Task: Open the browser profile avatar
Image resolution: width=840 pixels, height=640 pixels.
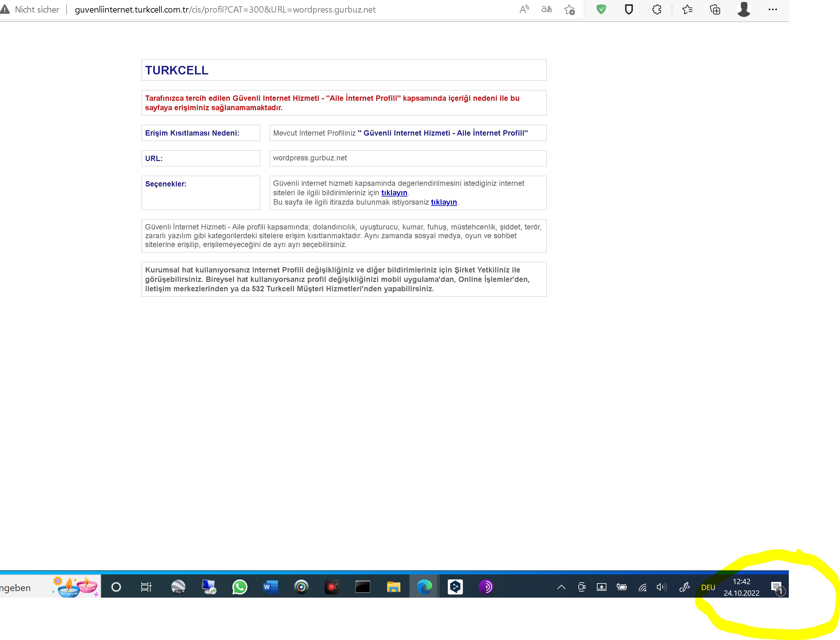Action: point(744,9)
